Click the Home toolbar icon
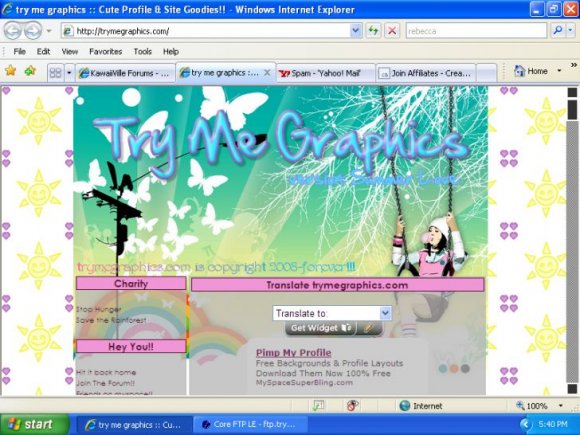Image resolution: width=580 pixels, height=435 pixels. (531, 71)
